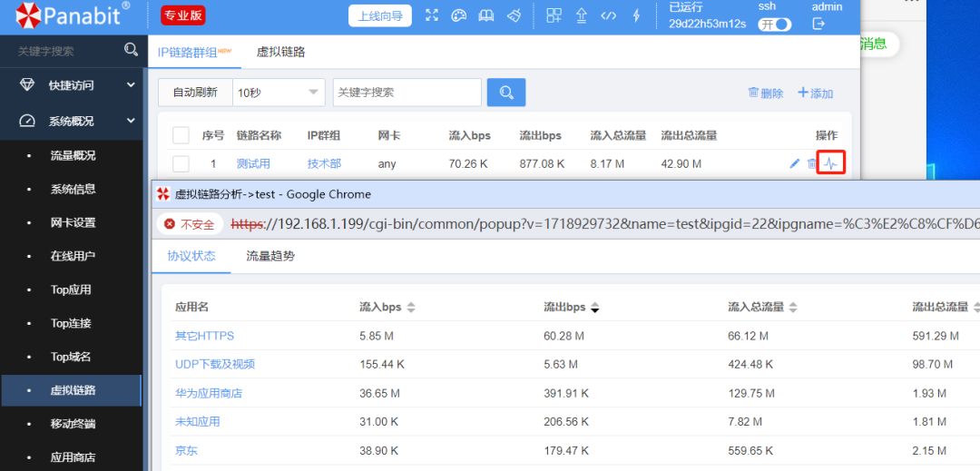Click the 删除 button above table

click(x=766, y=93)
